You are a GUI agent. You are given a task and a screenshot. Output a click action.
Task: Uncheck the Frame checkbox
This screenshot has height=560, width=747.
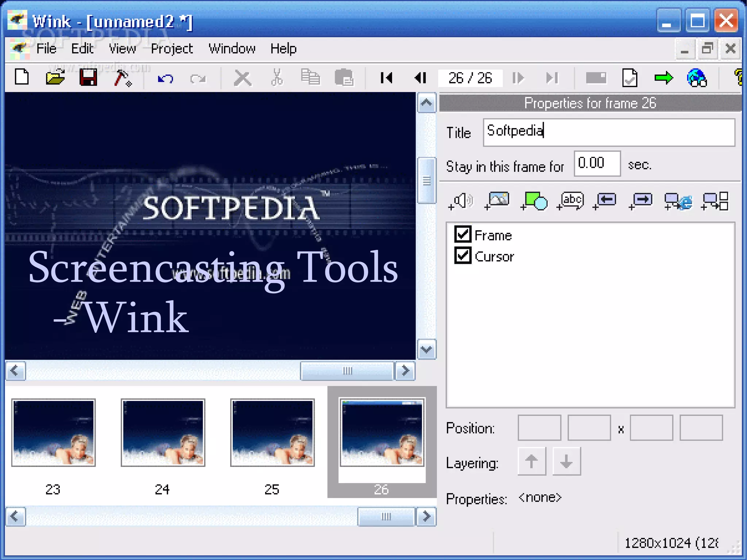462,234
